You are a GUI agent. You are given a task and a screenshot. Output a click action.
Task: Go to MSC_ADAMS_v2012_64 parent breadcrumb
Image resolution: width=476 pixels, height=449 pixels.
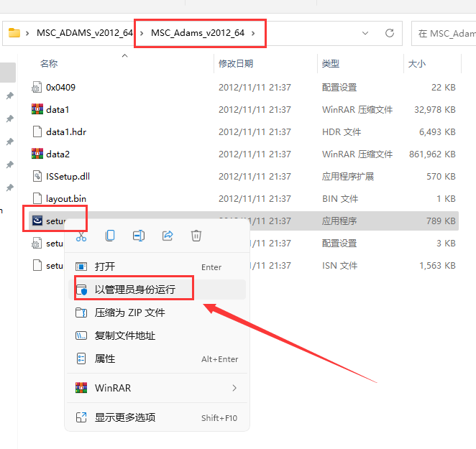click(85, 33)
